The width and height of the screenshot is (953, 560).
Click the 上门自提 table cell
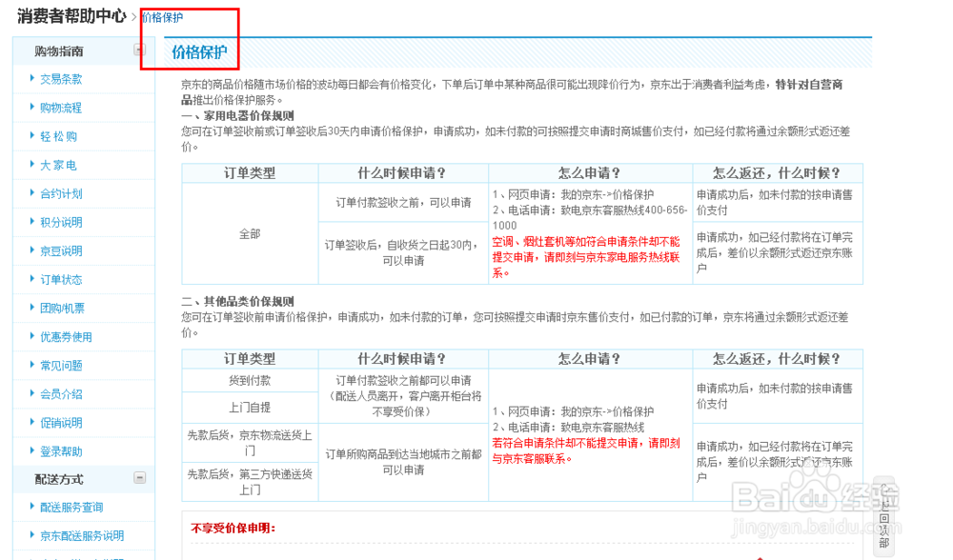(250, 407)
